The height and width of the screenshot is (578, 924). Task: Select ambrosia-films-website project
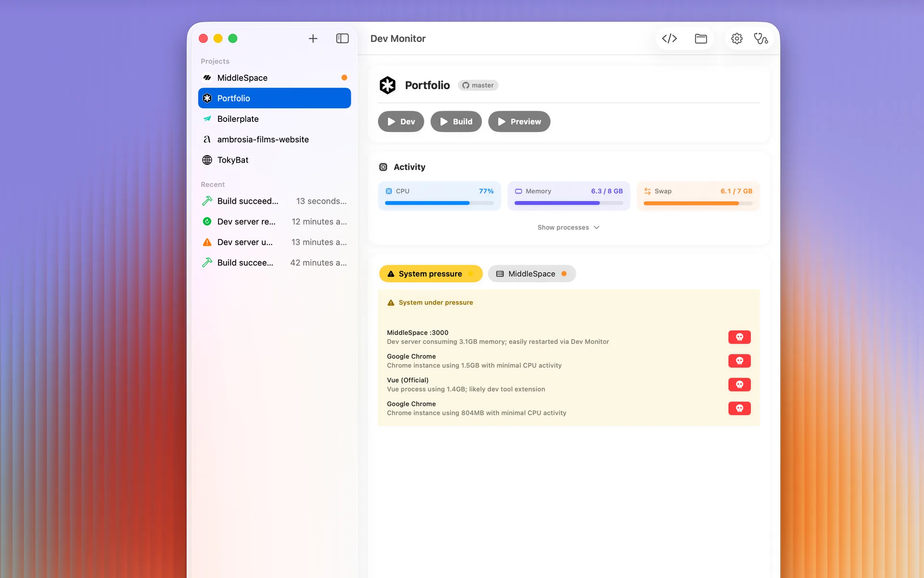click(274, 139)
